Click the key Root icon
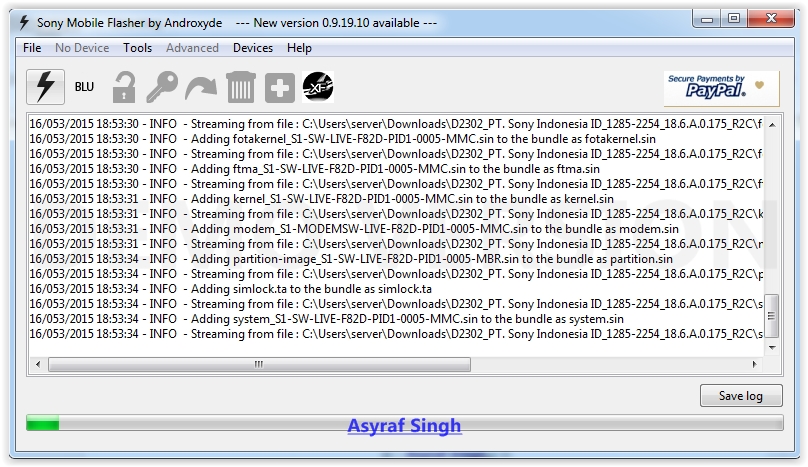This screenshot has width=808, height=467. 162,87
